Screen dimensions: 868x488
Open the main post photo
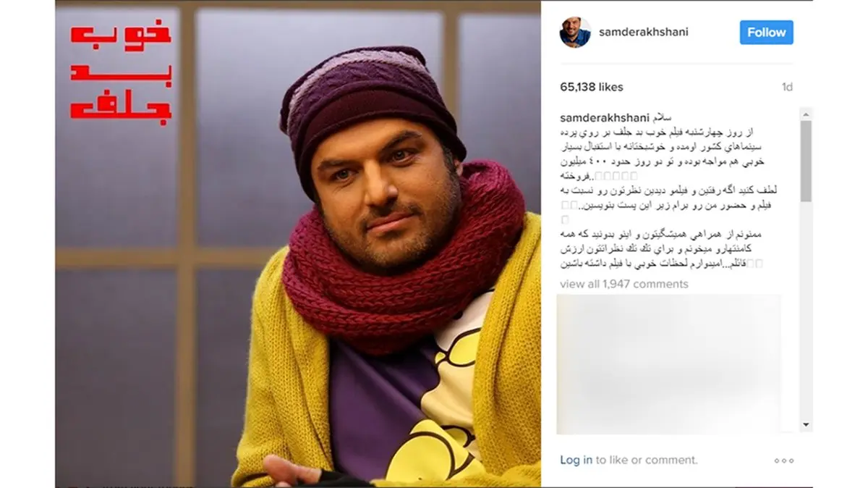click(298, 244)
